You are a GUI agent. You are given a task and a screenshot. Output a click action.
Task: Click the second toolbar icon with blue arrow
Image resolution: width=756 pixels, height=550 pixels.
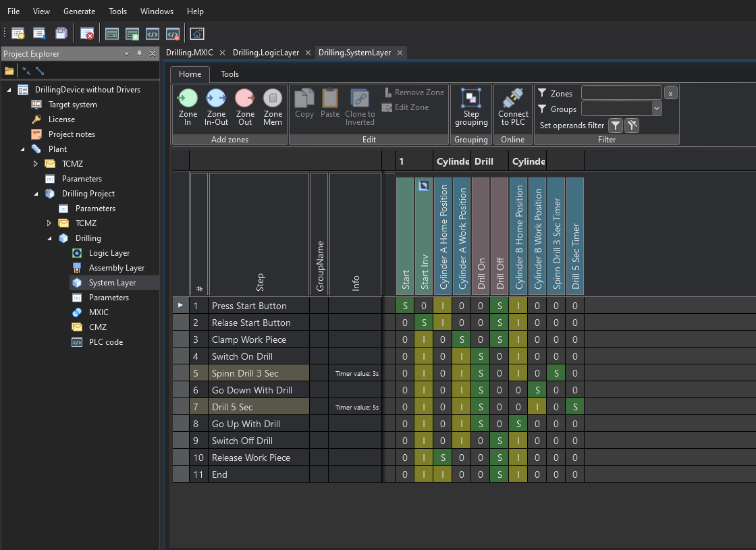pyautogui.click(x=39, y=34)
